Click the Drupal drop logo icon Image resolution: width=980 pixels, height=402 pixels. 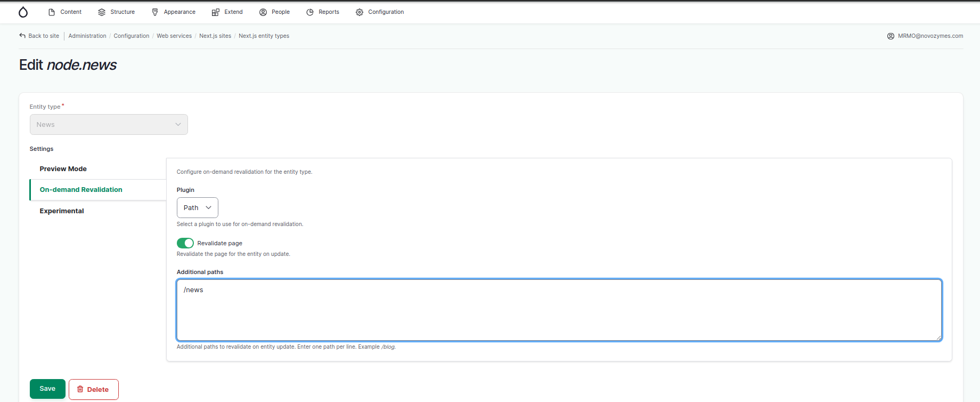click(23, 12)
